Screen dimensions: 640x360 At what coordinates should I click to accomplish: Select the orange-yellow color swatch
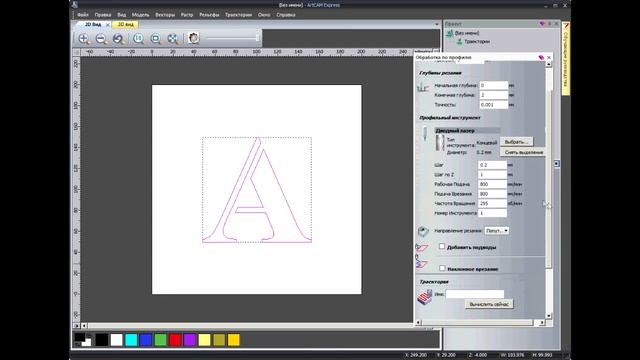[x=234, y=340]
